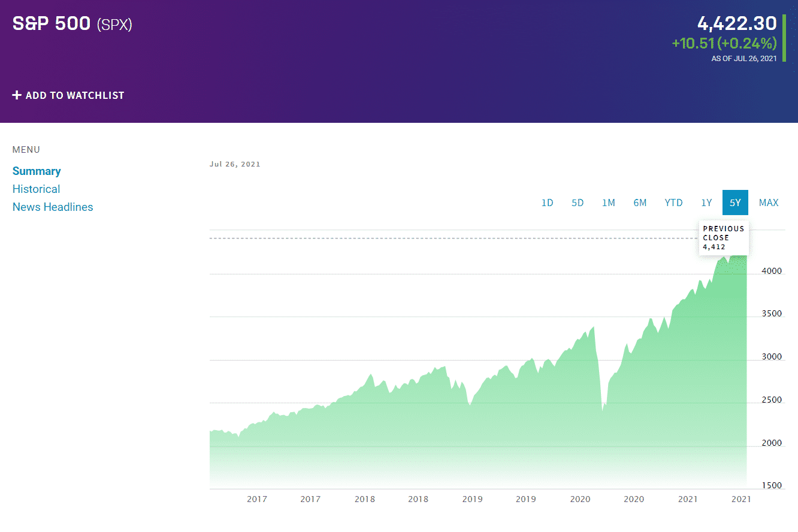This screenshot has width=798, height=532.
Task: Click the +10.51 (+0.24%) change value
Action: (x=724, y=43)
